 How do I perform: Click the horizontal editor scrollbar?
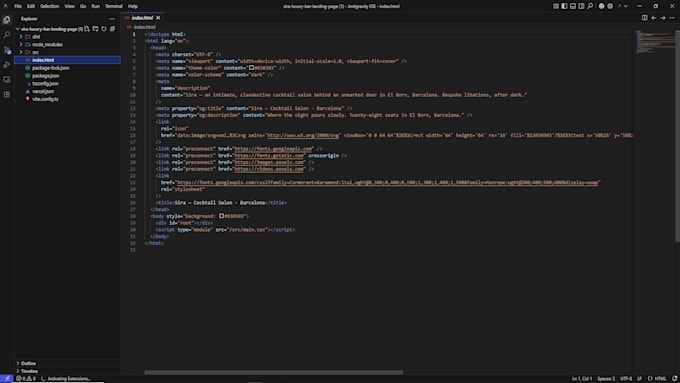[274, 372]
